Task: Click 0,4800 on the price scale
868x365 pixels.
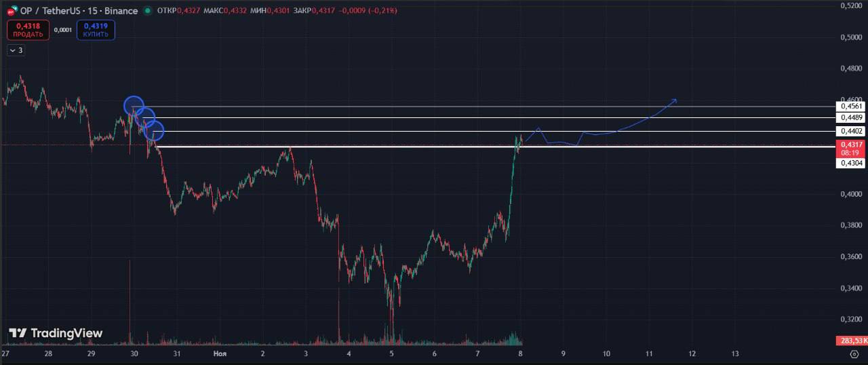Action: click(852, 69)
